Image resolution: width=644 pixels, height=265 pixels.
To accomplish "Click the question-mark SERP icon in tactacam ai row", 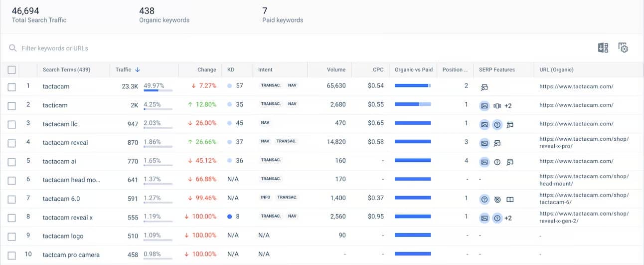I will pos(497,162).
